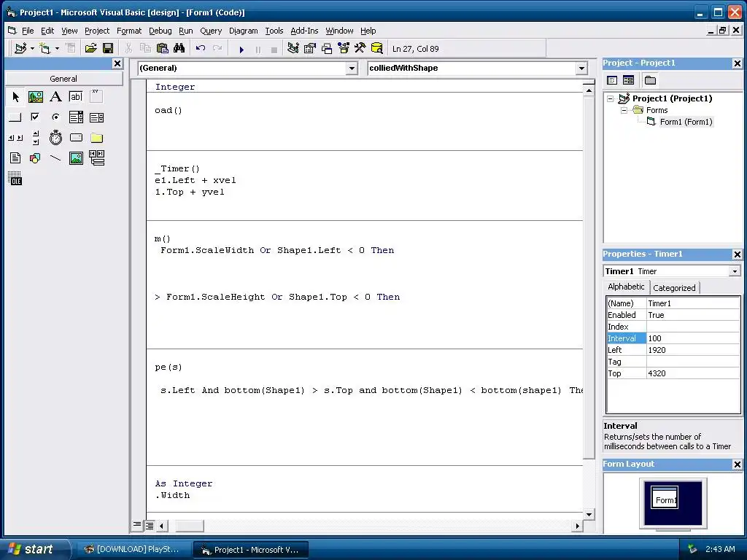Open Data View Window icon

tap(377, 48)
